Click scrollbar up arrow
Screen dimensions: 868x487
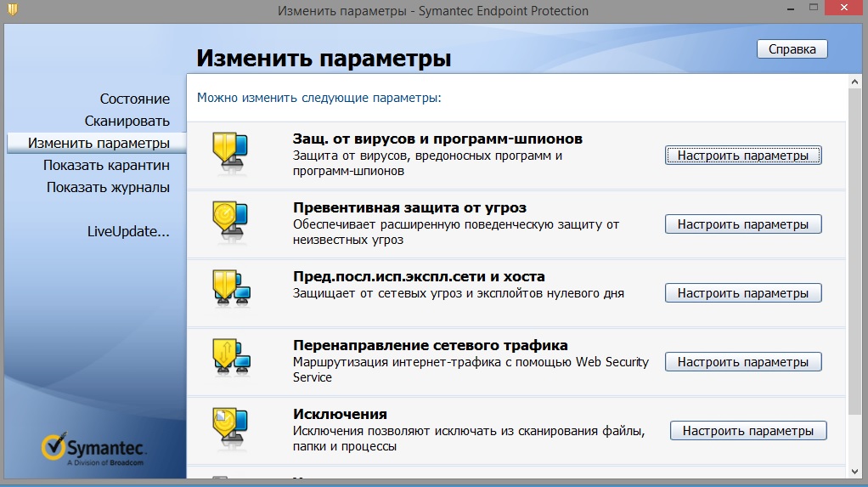(x=854, y=82)
